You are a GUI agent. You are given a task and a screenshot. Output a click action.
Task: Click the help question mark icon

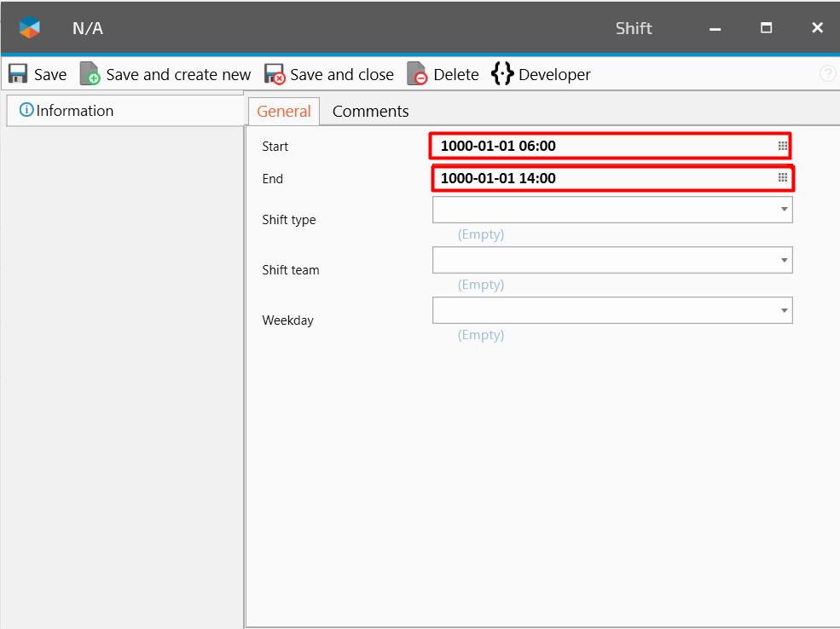(x=827, y=74)
